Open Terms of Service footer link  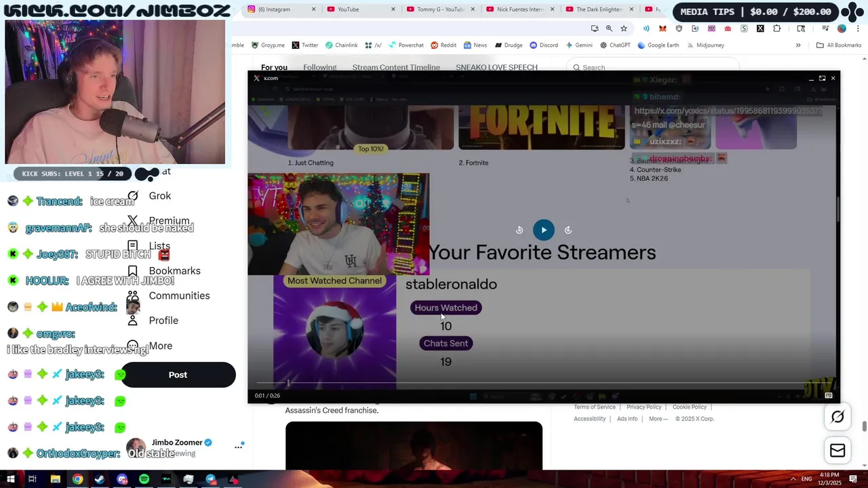click(595, 407)
